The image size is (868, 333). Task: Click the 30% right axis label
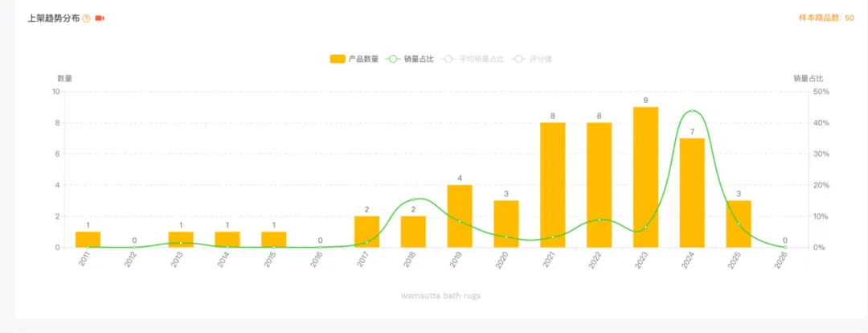pyautogui.click(x=821, y=154)
